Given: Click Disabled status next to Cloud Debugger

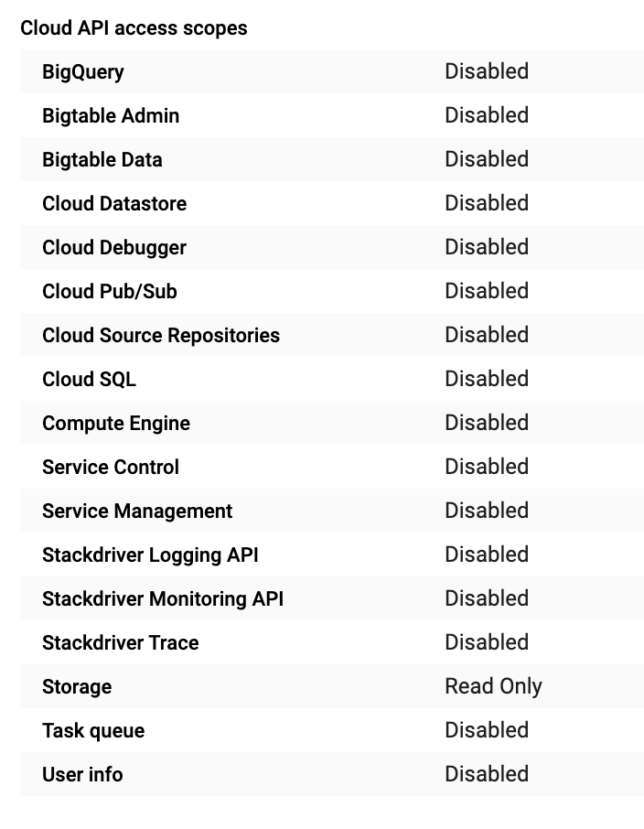Looking at the screenshot, I should click(x=487, y=247).
